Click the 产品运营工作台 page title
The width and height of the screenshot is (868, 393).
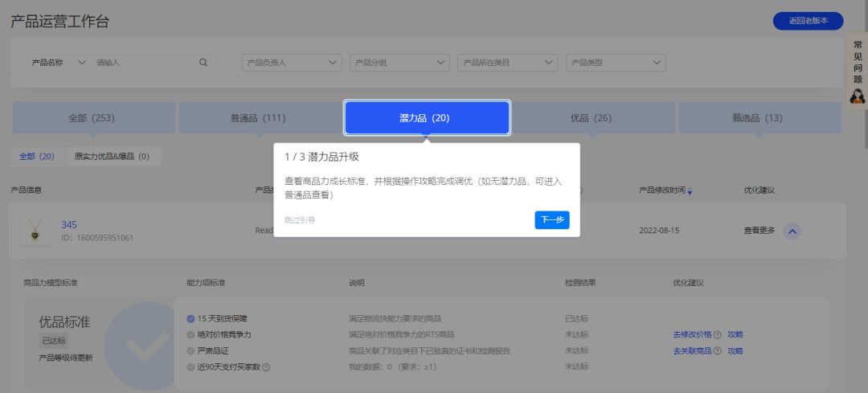(x=59, y=22)
